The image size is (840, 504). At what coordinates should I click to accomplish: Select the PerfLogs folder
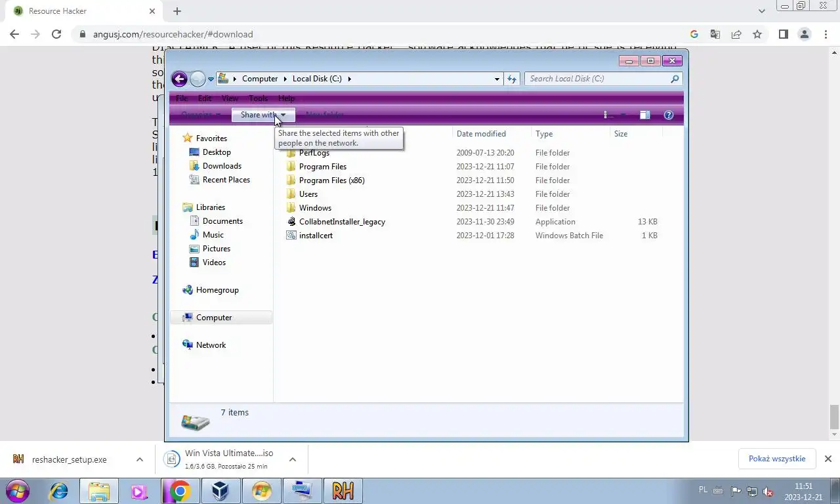coord(314,153)
